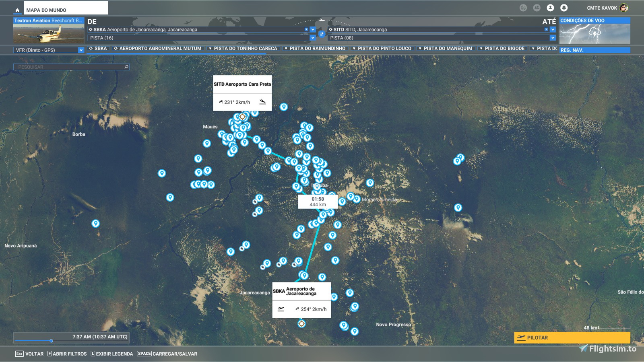Click Carregar/Salvar button
The width and height of the screenshot is (644, 362).
click(x=167, y=354)
